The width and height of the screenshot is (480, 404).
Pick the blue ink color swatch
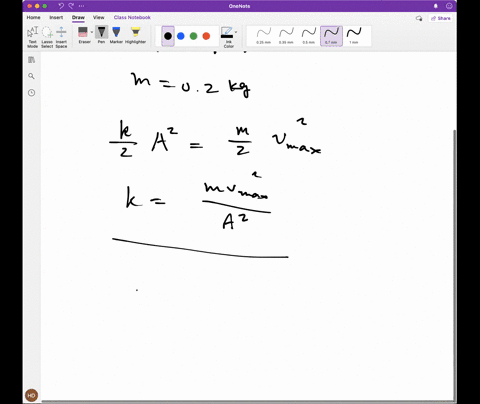(181, 36)
